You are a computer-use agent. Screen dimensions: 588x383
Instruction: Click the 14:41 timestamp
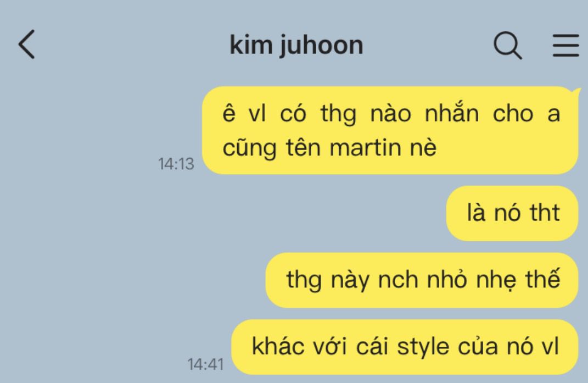(x=205, y=364)
